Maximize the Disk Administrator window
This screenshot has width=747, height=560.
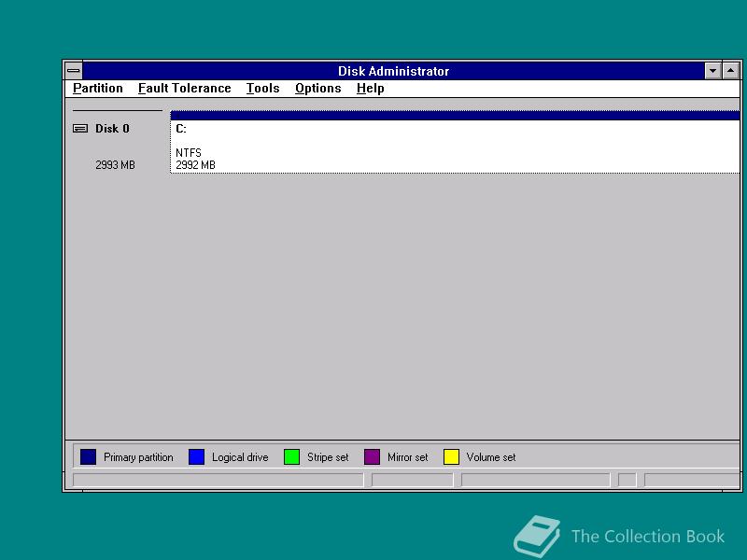(x=731, y=71)
